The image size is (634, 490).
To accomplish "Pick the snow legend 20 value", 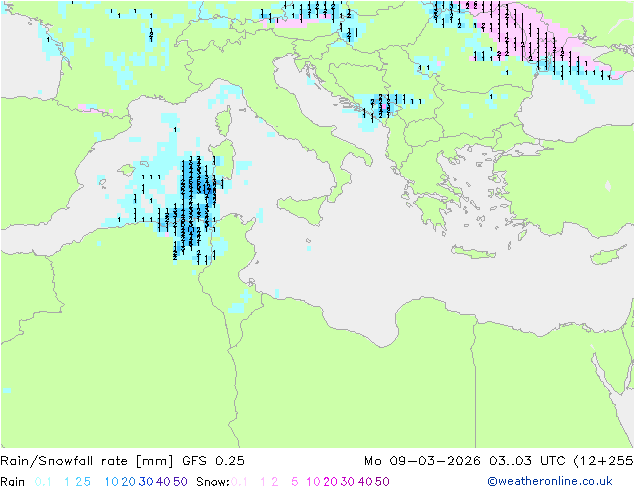I will (x=330, y=482).
